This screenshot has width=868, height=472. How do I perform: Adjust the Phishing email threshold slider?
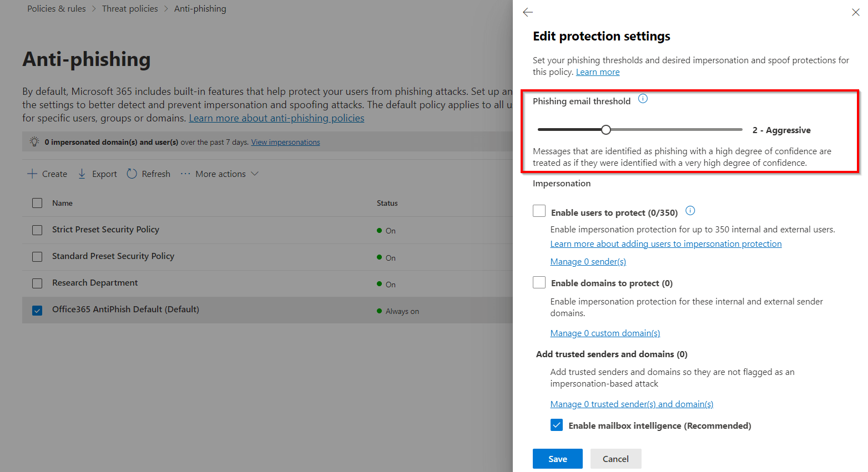[605, 129]
